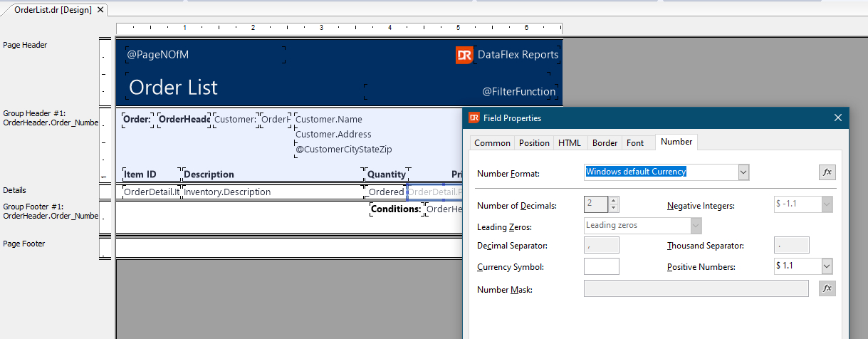Click the fx formula button beside Number Mask
The height and width of the screenshot is (339, 868).
(x=827, y=288)
